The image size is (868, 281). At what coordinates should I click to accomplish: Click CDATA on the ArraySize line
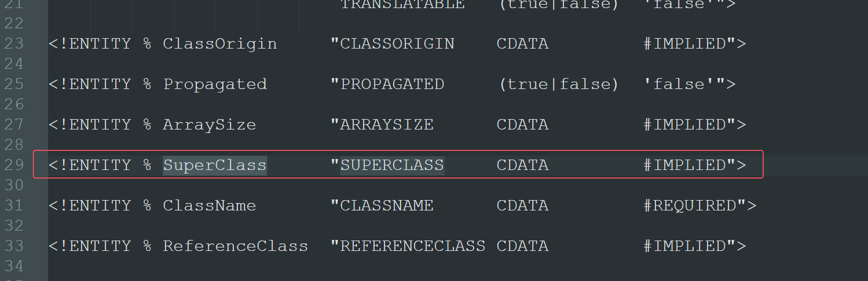[522, 125]
